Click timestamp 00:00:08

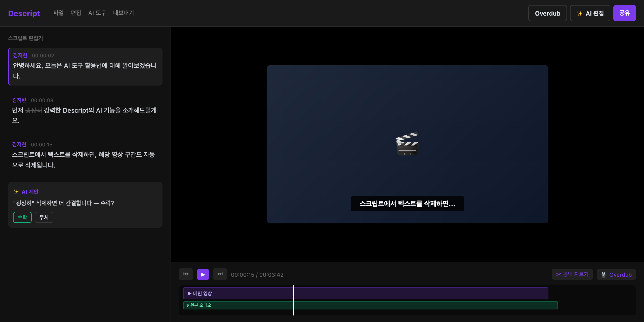point(42,100)
